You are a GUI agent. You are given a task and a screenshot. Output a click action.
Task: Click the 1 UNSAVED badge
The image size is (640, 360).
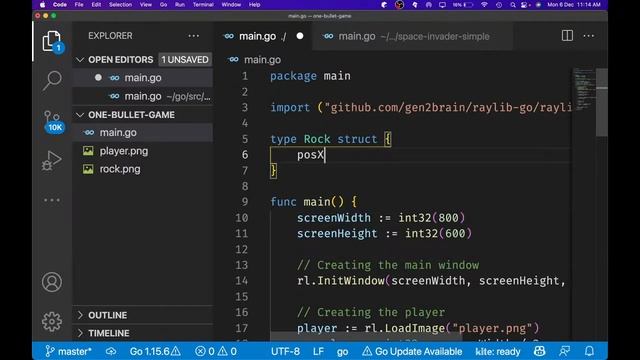tap(185, 60)
